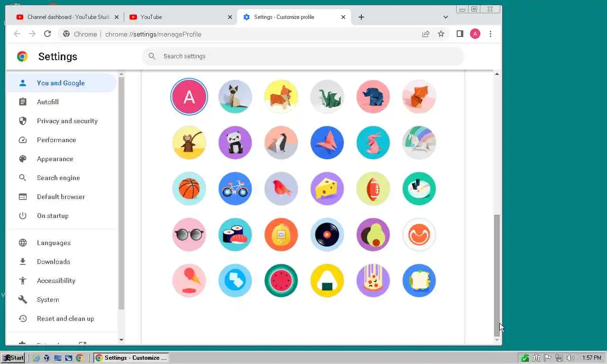This screenshot has width=607, height=364.
Task: Go to Languages settings
Action: point(61,243)
